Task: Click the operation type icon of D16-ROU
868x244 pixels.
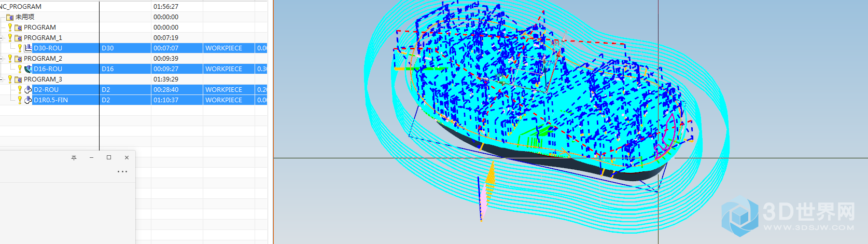Action: coord(28,69)
